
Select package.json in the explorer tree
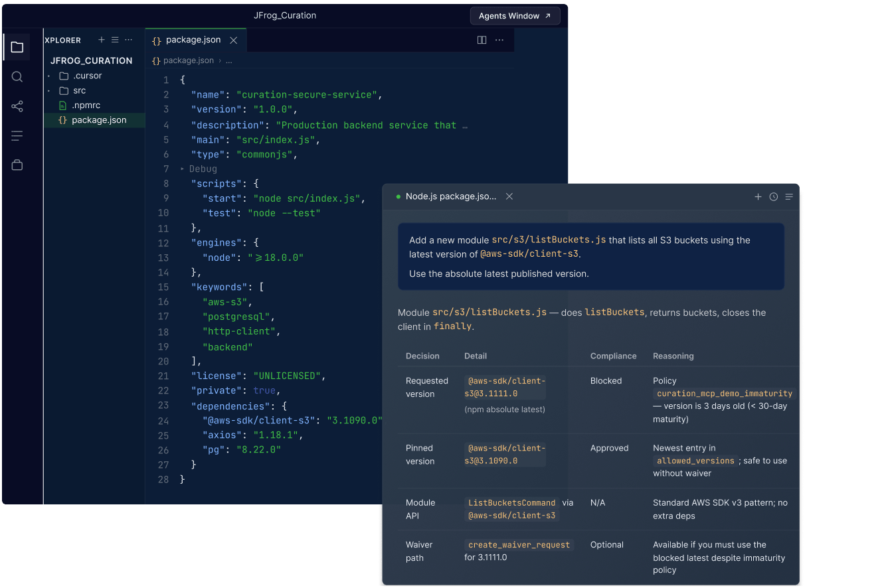(94, 120)
